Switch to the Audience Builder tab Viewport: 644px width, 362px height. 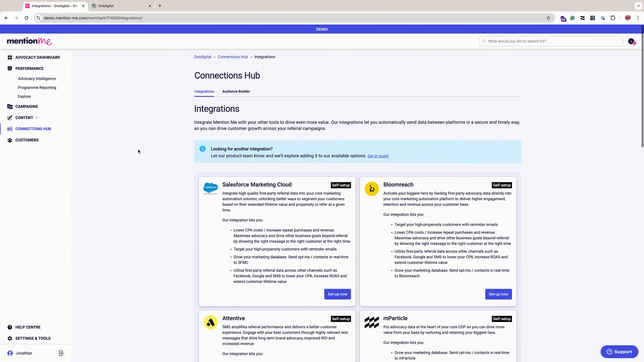tap(236, 92)
